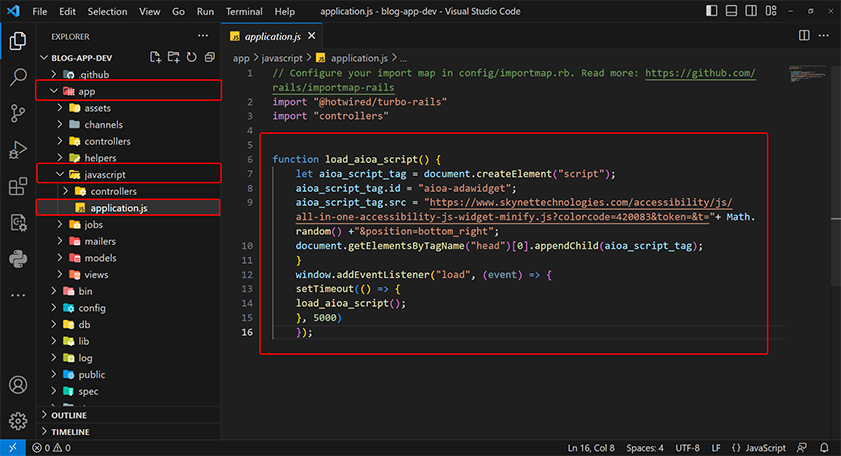Click the New Folder icon in Explorer
Viewport: 841px width, 456px height.
click(174, 57)
